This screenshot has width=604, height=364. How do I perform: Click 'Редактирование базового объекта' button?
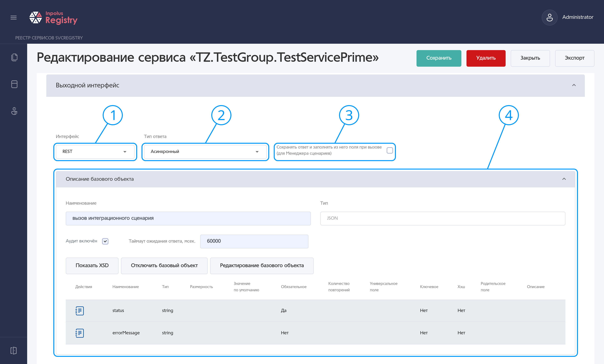click(x=262, y=266)
